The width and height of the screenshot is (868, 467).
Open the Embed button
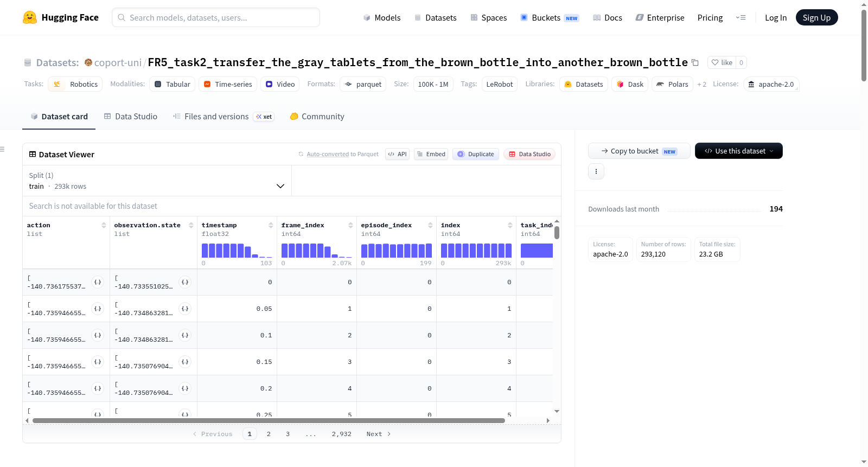(x=431, y=154)
